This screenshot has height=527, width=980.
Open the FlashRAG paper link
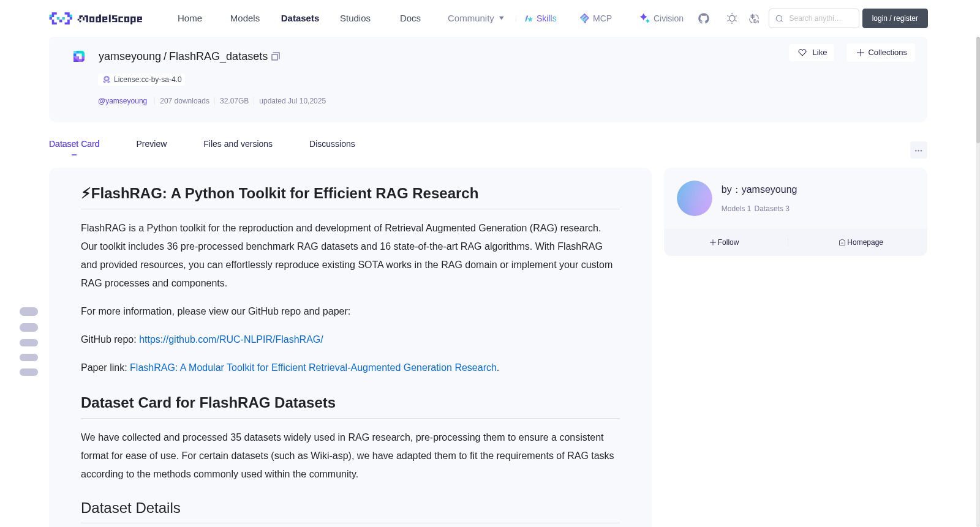coord(313,367)
